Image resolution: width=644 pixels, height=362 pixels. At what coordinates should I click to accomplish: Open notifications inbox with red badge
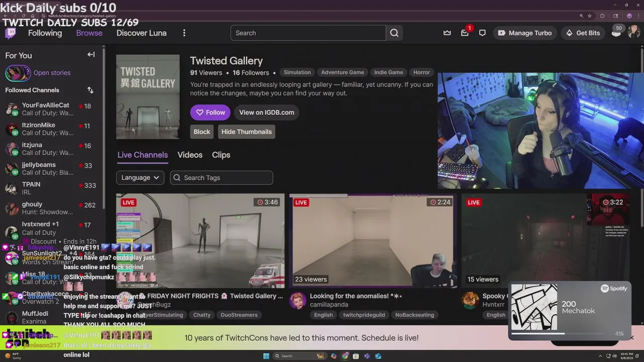464,33
